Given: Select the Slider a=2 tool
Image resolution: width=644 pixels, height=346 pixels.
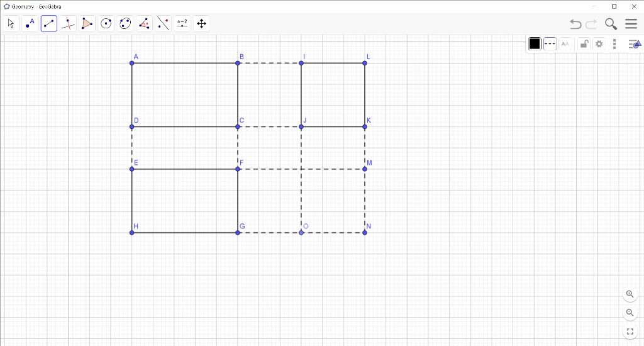Looking at the screenshot, I should (182, 23).
